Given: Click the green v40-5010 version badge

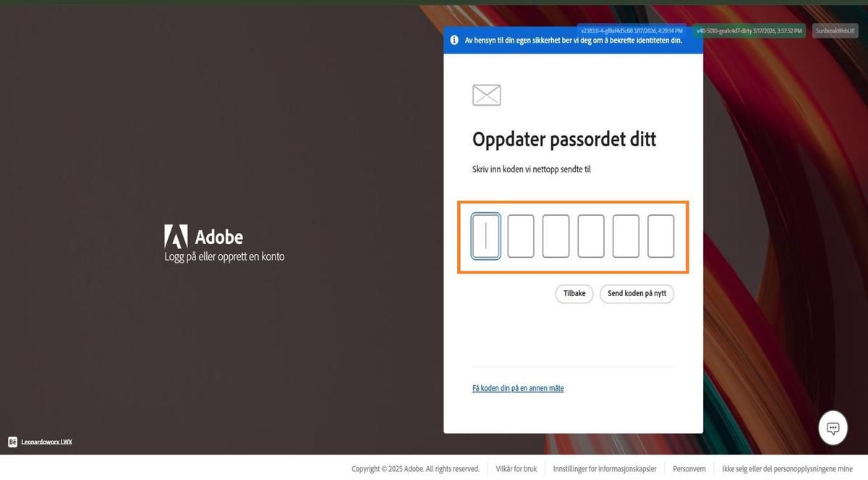Looking at the screenshot, I should [x=749, y=30].
